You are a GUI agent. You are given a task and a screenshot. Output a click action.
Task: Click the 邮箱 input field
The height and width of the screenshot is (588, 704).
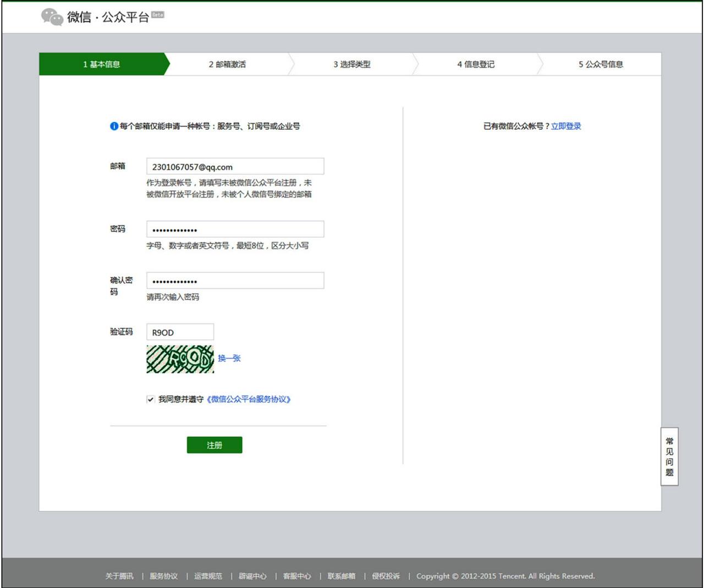[x=235, y=167]
